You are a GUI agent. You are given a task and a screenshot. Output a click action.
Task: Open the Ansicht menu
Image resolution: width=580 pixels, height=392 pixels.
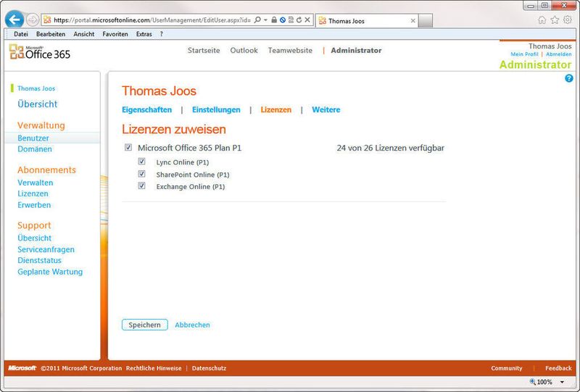84,34
